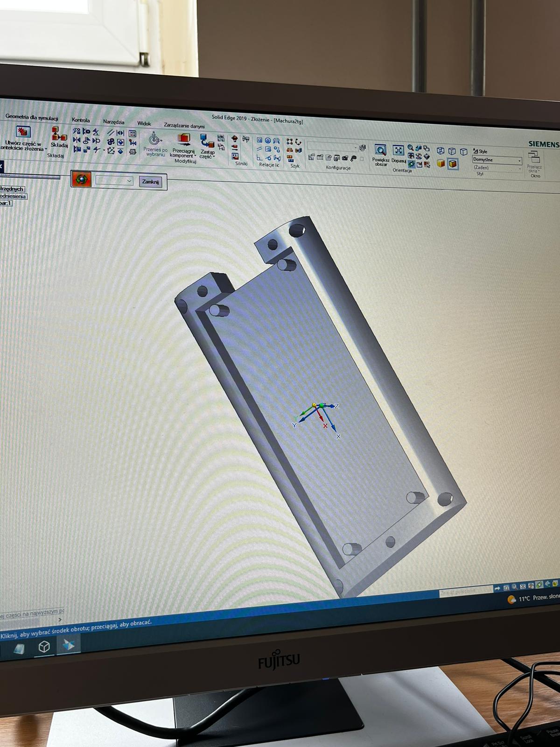560x747 pixels.
Task: Select the wireframe display style cube
Action: [441, 151]
